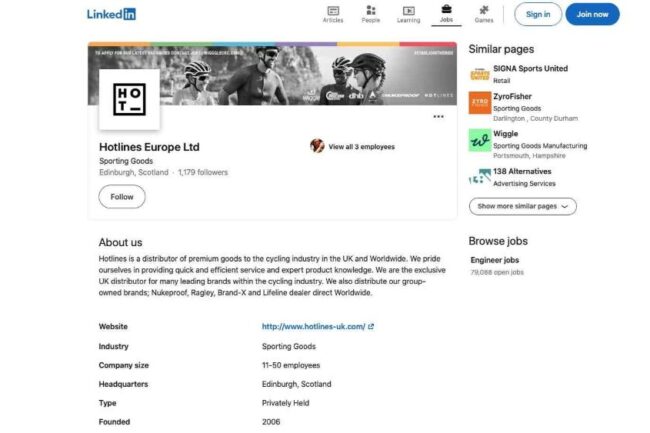The width and height of the screenshot is (650, 433).
Task: Click the ZyroFisher orange logo
Action: point(480,103)
